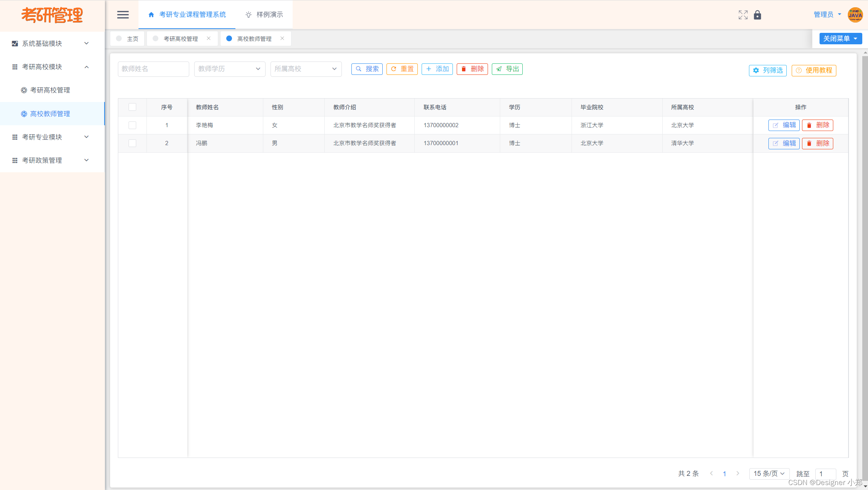The height and width of the screenshot is (490, 868).
Task: Click the lock screen icon
Action: coord(757,15)
